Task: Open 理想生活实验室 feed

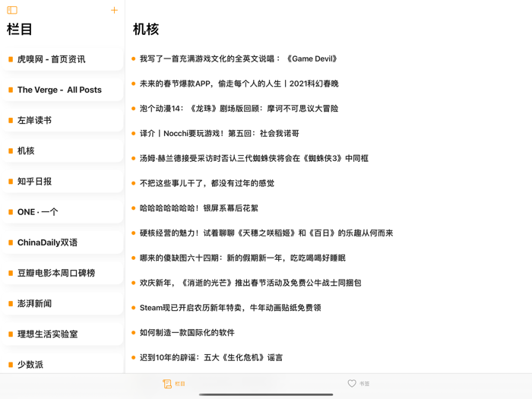Action: [x=63, y=334]
